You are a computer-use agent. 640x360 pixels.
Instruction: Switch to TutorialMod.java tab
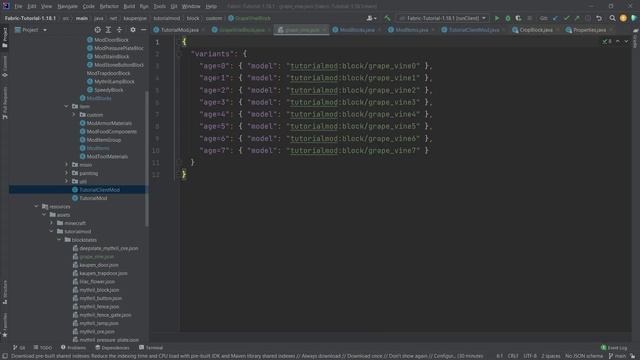pos(179,30)
